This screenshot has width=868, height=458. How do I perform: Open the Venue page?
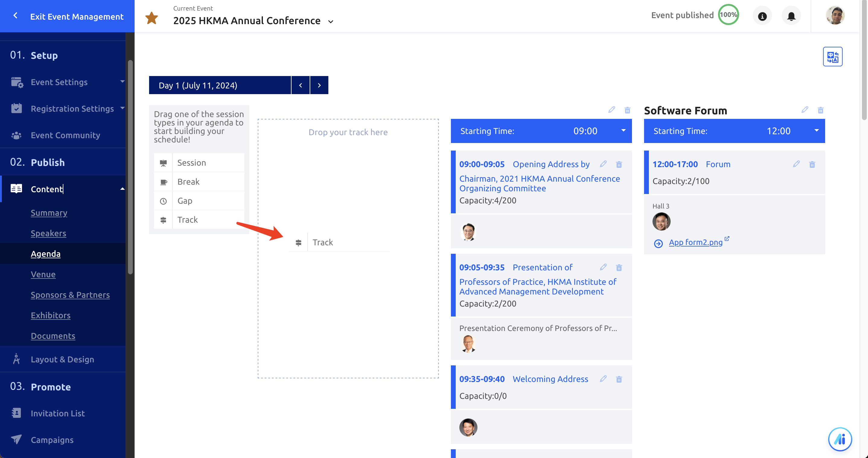click(x=43, y=274)
